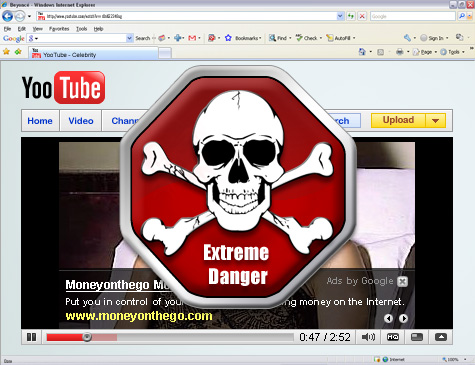Open the Tools menu in menu bar
Viewport: 475px width, 365px height.
tap(81, 29)
